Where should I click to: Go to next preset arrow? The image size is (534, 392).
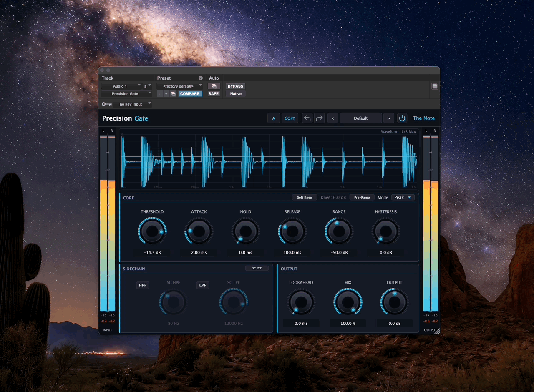pyautogui.click(x=388, y=118)
